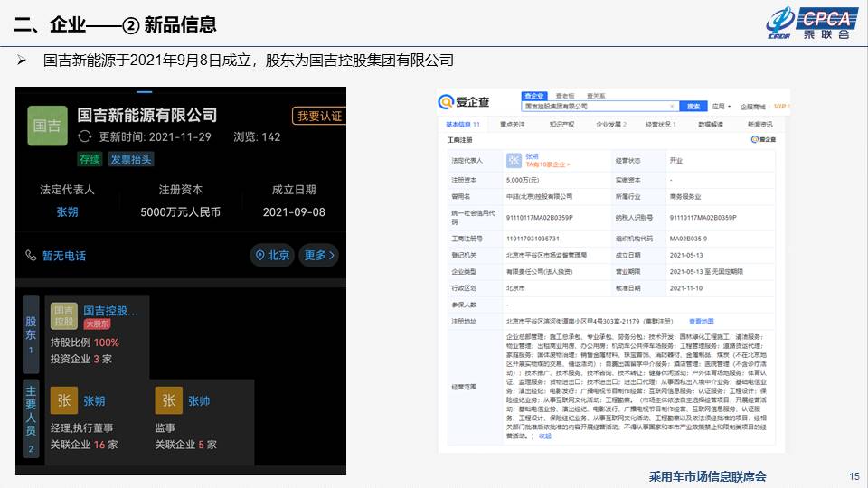Switch to 知识产权 tab
The width and height of the screenshot is (868, 488).
click(x=561, y=124)
